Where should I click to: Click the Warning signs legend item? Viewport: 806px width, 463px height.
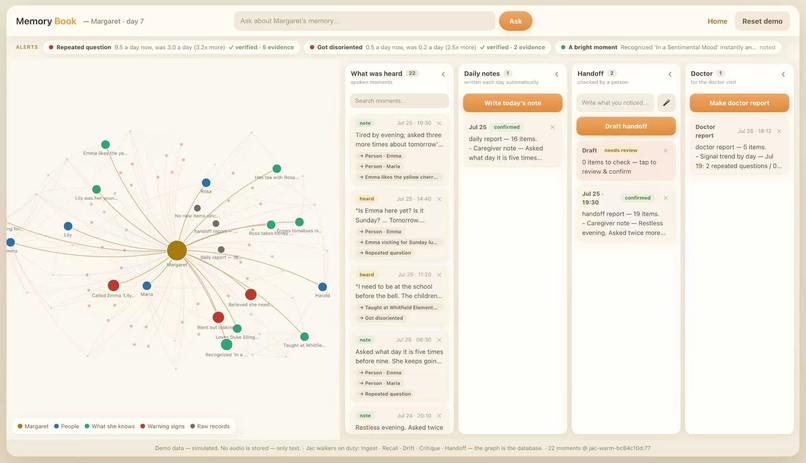pos(162,427)
